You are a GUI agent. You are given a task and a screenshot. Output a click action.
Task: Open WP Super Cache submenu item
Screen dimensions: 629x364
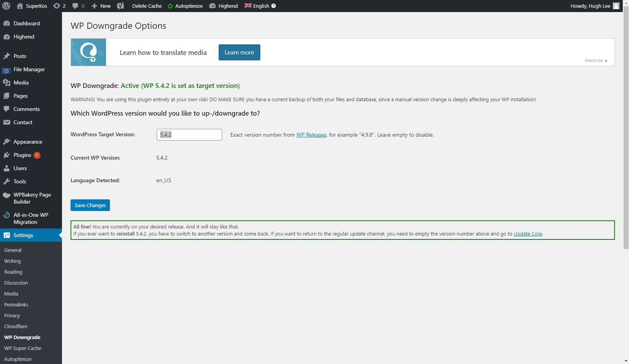[x=23, y=348]
